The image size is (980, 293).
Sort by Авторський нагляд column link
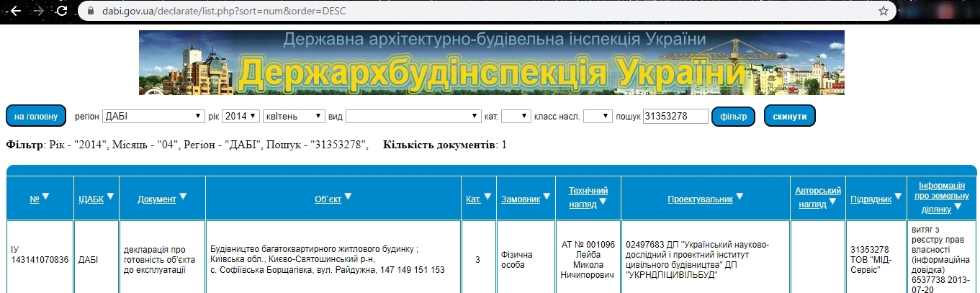click(x=818, y=197)
